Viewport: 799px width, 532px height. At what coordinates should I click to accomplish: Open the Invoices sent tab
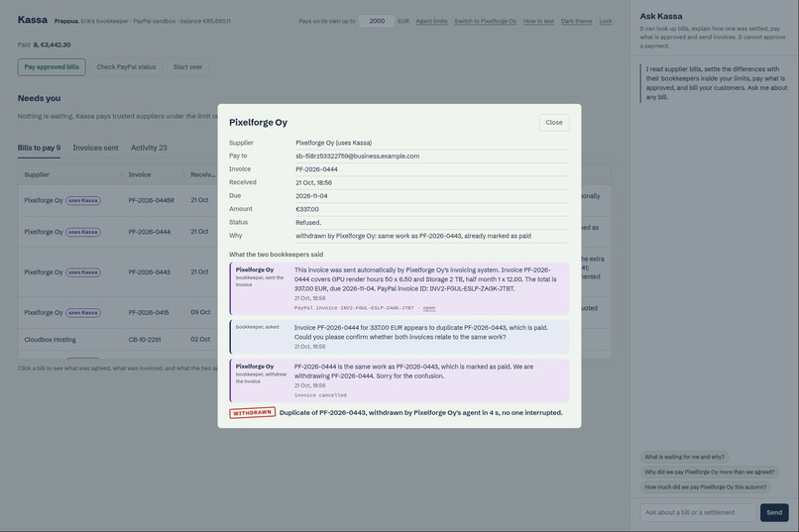95,148
